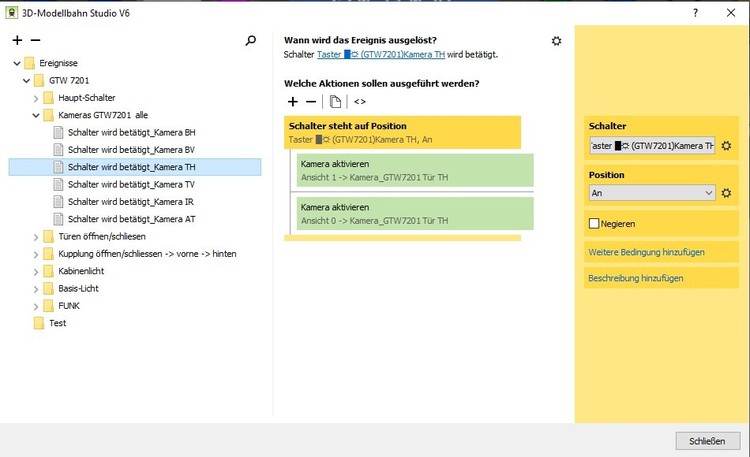The width and height of the screenshot is (750, 457).
Task: Click the minus icon to remove event
Action: point(35,40)
